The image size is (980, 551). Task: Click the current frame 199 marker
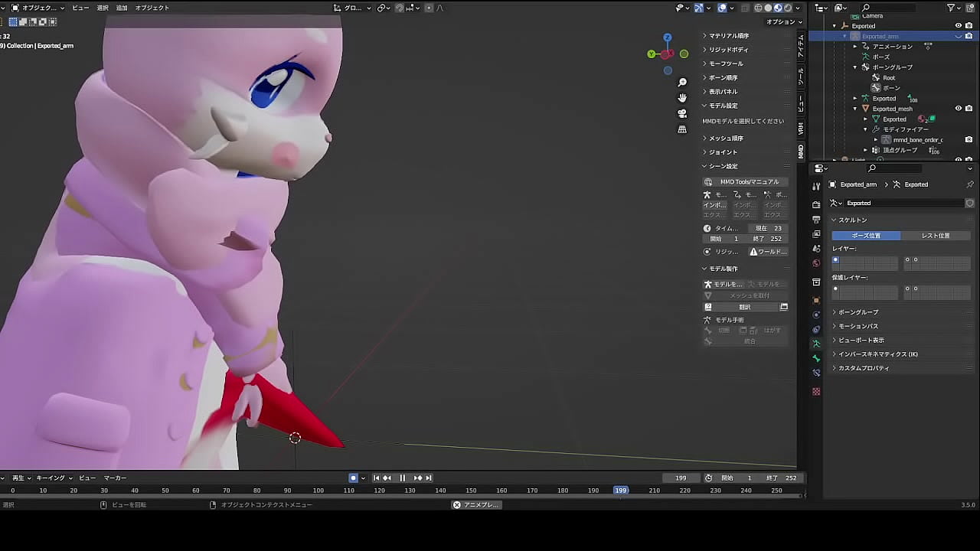click(621, 491)
